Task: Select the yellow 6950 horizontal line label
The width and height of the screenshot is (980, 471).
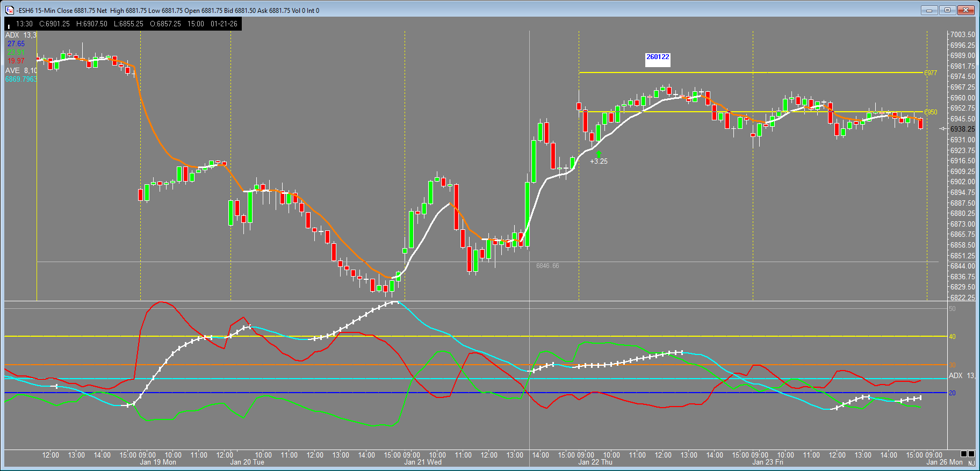Action: coord(931,112)
